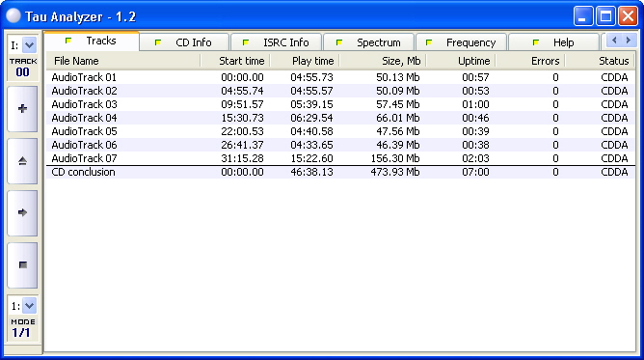The image size is (644, 360).
Task: Click the 07:00 total uptime cell
Action: coord(475,172)
